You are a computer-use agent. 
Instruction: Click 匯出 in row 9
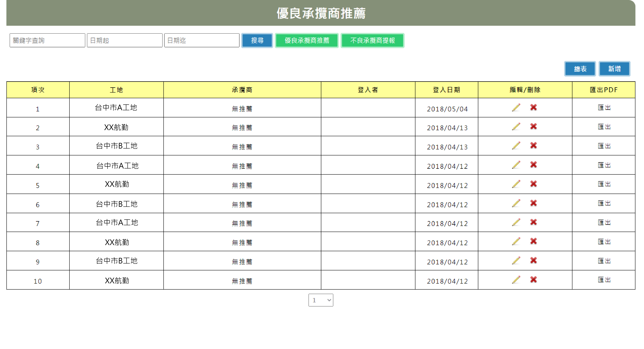coord(604,261)
